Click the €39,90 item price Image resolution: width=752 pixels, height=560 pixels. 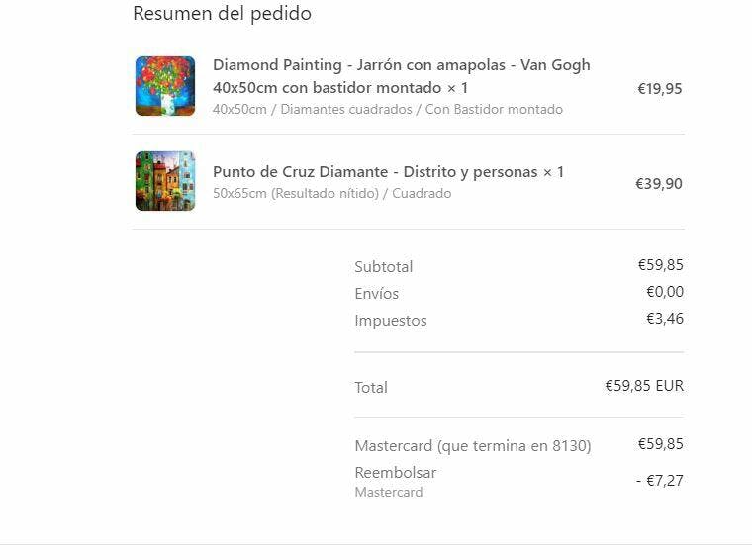pyautogui.click(x=658, y=184)
